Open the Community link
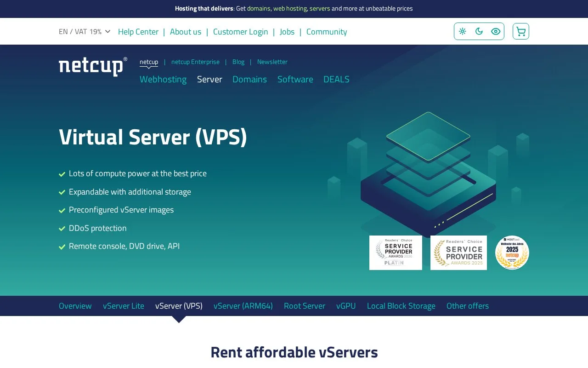588x368 pixels. click(327, 32)
